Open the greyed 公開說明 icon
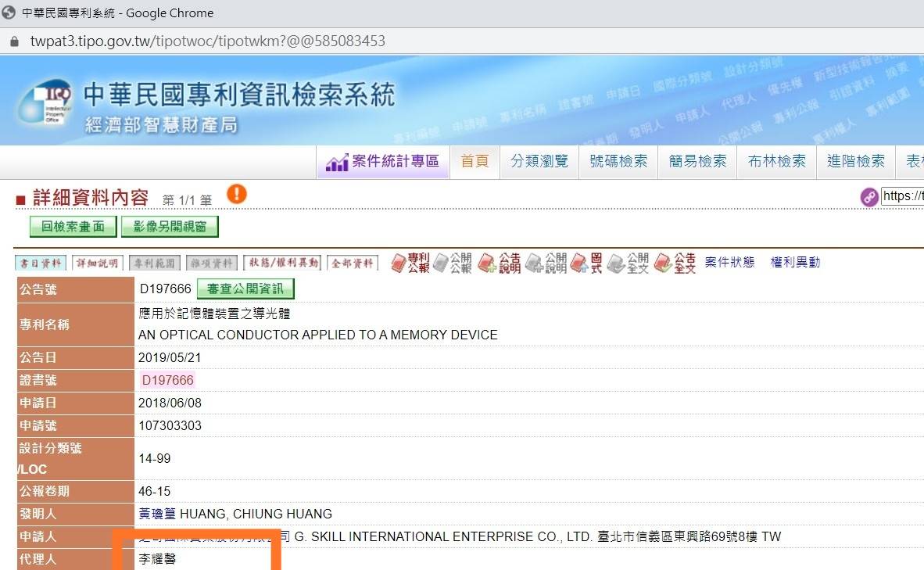 pos(546,263)
